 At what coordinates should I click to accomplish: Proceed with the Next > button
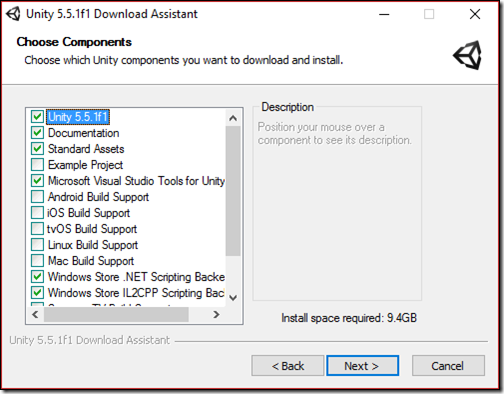pos(362,366)
